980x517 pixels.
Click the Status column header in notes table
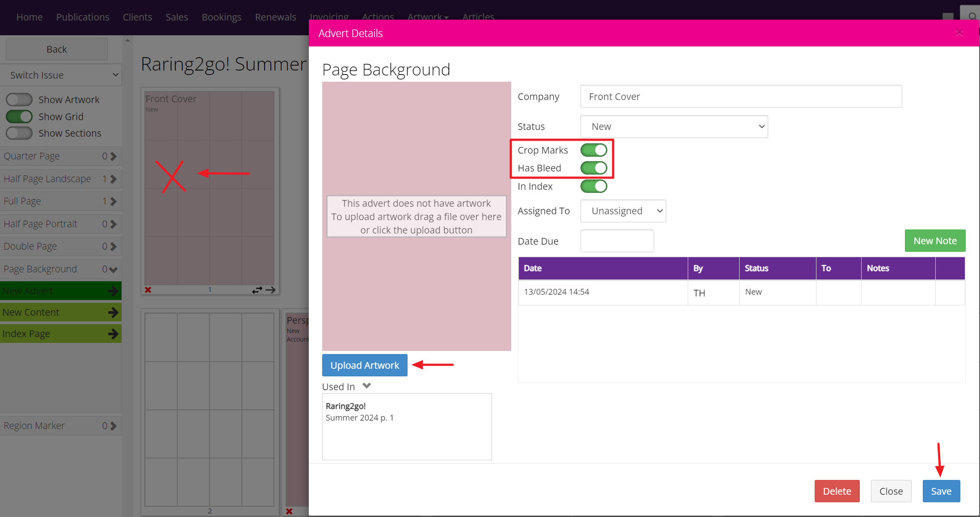point(778,268)
